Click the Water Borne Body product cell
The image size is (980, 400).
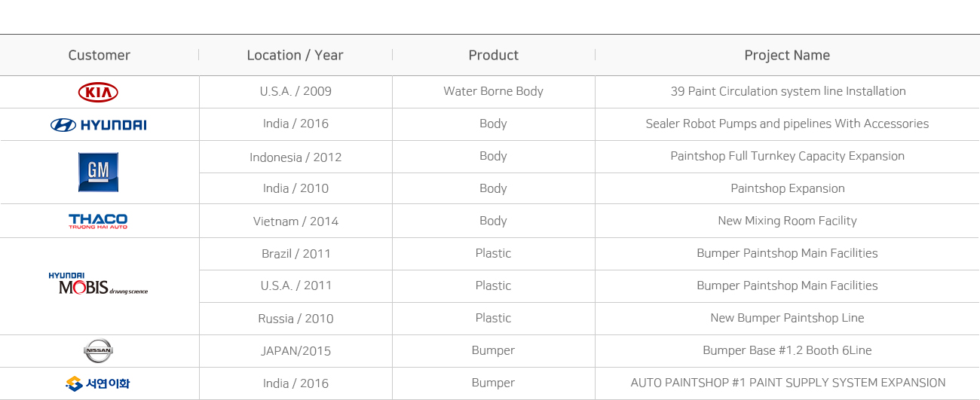tap(493, 91)
